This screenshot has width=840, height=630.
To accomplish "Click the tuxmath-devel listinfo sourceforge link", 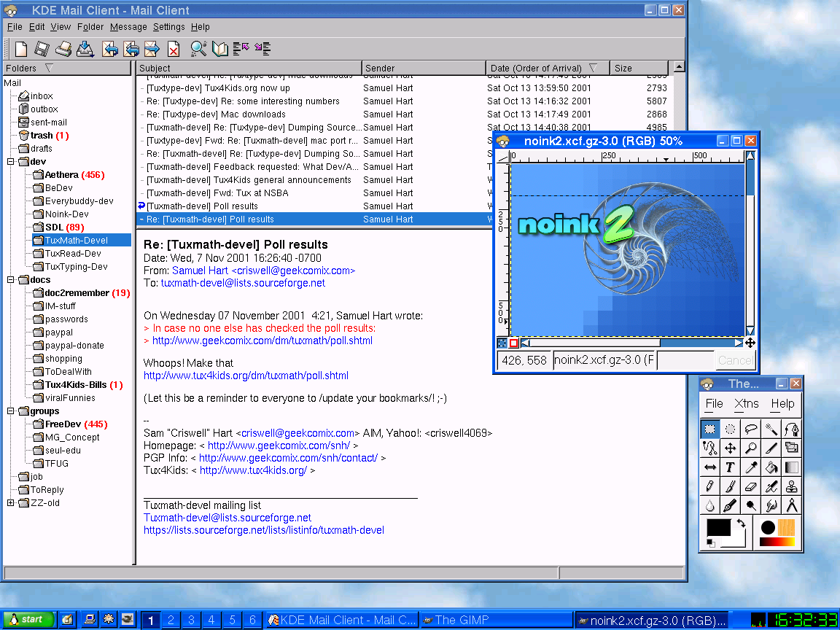I will 263,530.
